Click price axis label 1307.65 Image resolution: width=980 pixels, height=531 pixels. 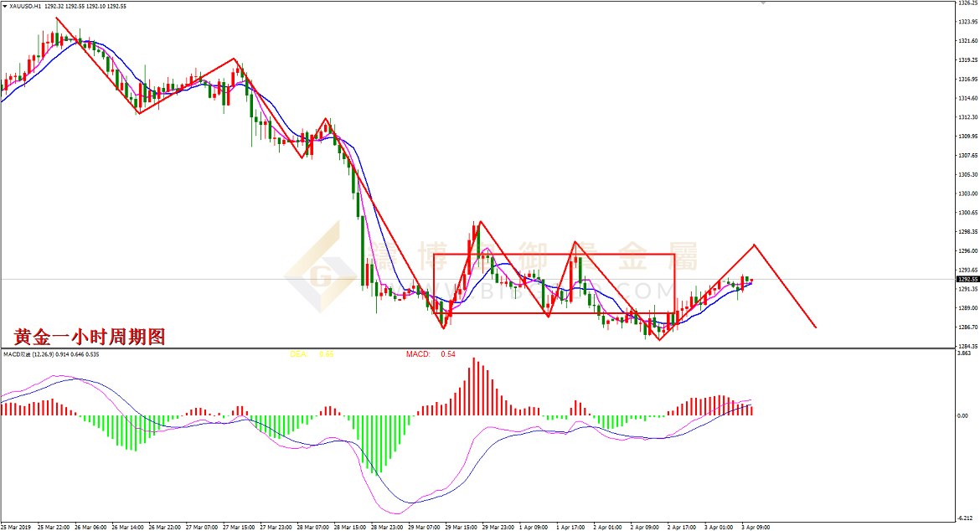tap(967, 156)
